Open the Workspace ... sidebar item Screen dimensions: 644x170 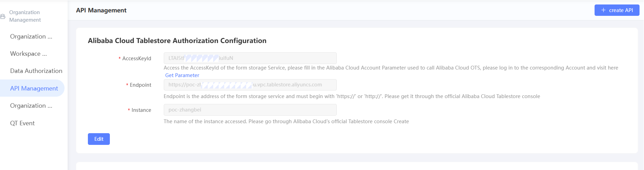point(28,54)
